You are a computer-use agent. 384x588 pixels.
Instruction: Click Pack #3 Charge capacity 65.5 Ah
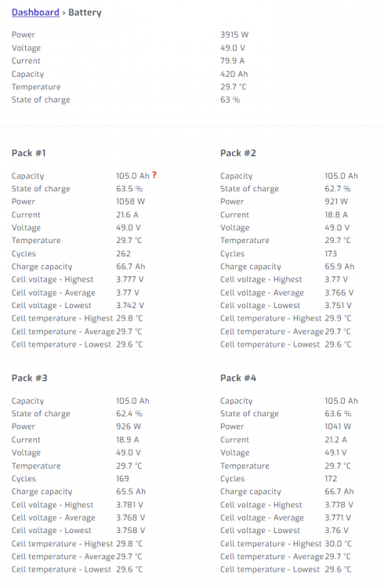(x=131, y=492)
